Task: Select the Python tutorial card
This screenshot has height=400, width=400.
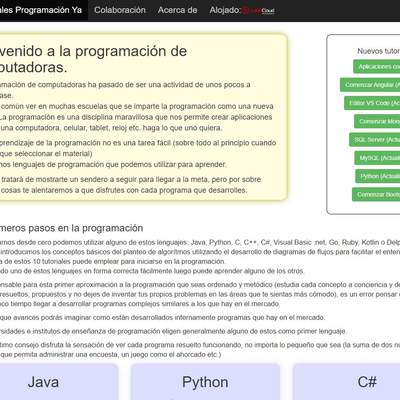Action: [205, 382]
